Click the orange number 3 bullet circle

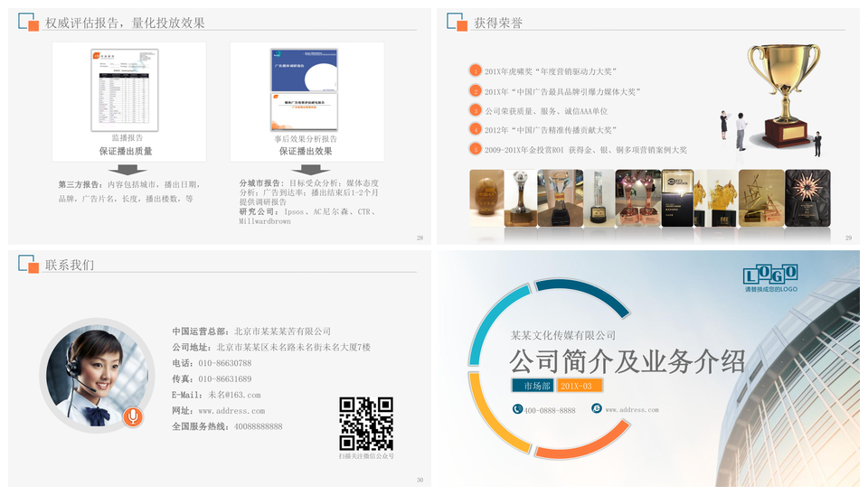[x=475, y=110]
